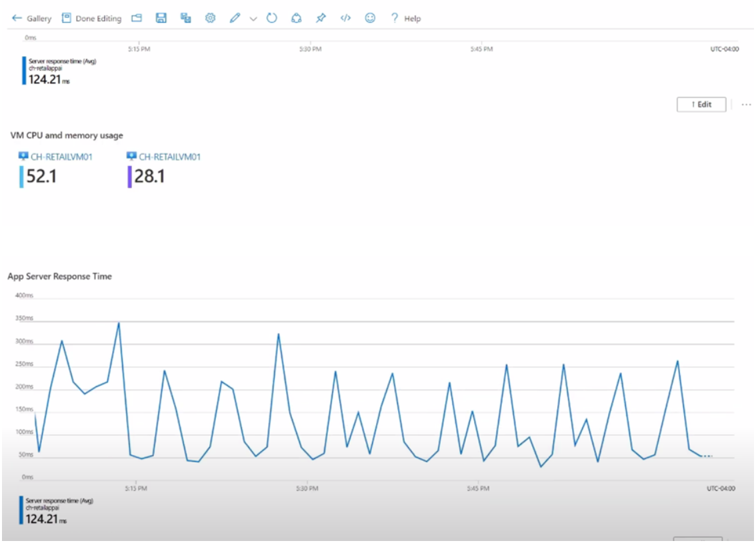The image size is (756, 543).
Task: Click the 28.1 memory value tile
Action: point(149,177)
